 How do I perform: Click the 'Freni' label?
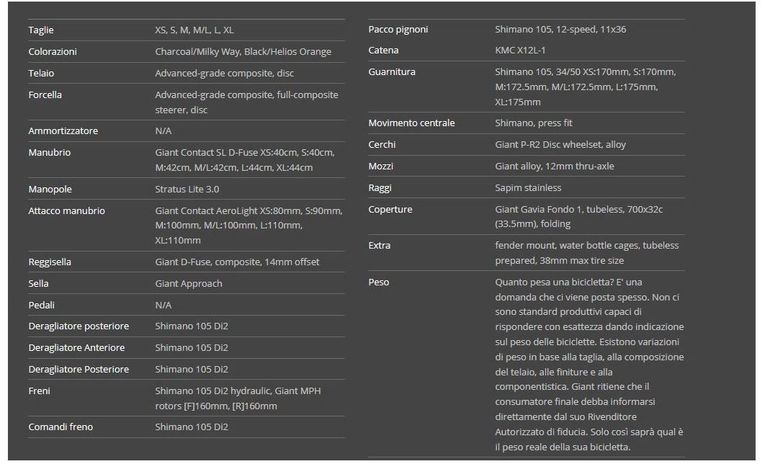(x=39, y=391)
